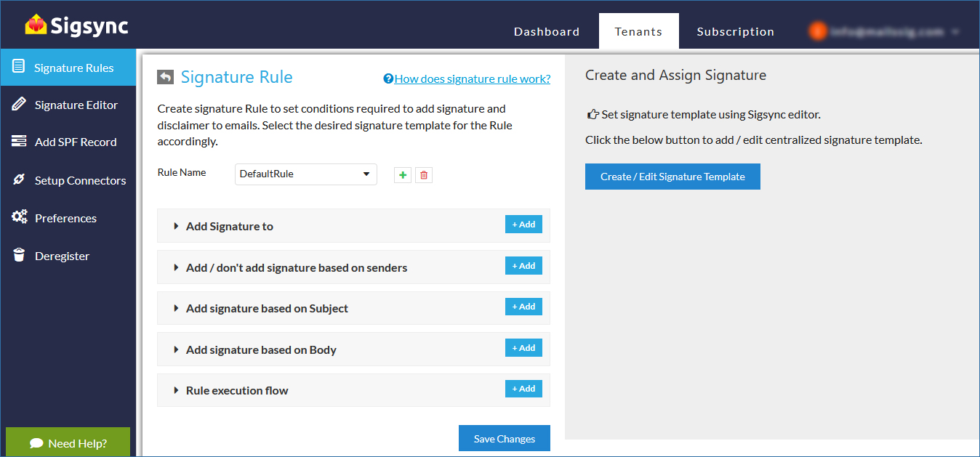Click the Need Help chat button

[x=68, y=443]
